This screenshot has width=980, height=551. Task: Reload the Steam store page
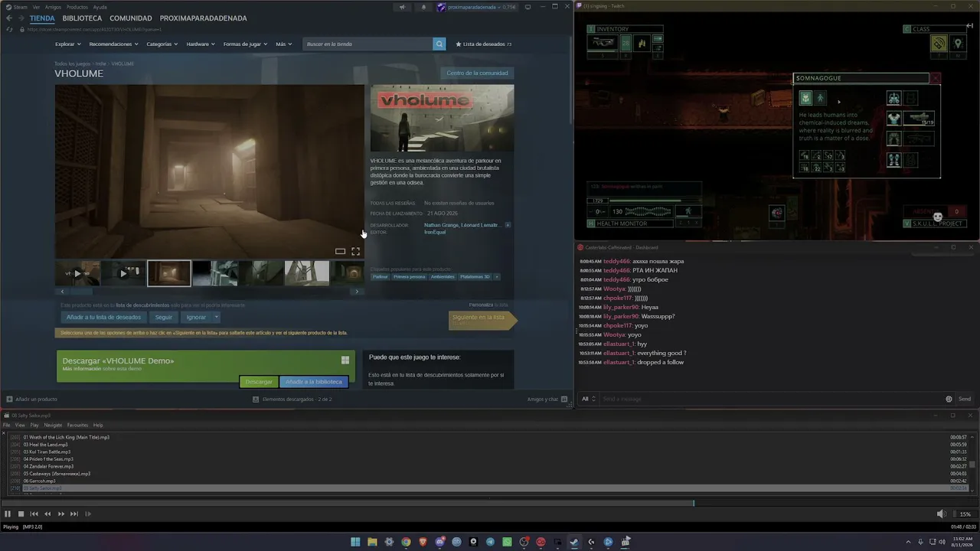pyautogui.click(x=9, y=29)
